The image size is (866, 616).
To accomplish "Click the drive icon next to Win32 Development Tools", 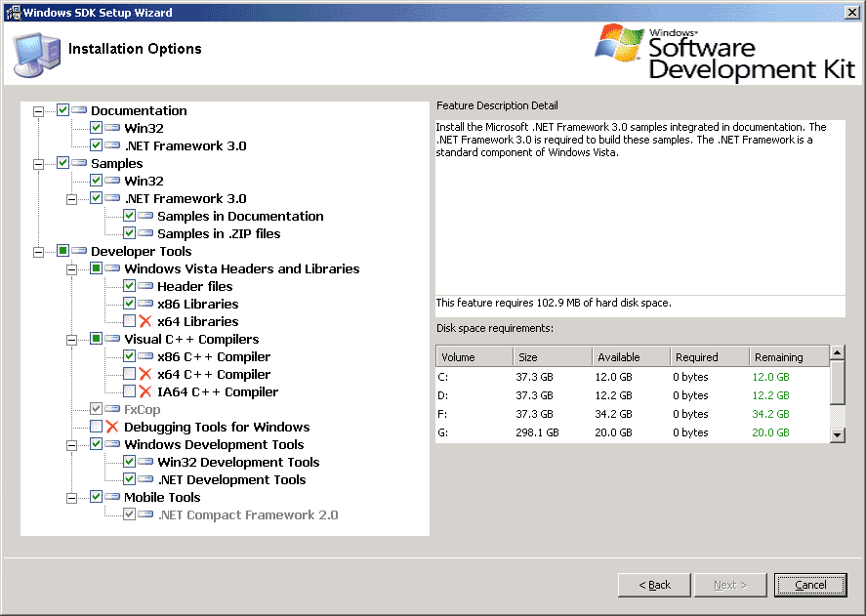I will click(x=145, y=462).
